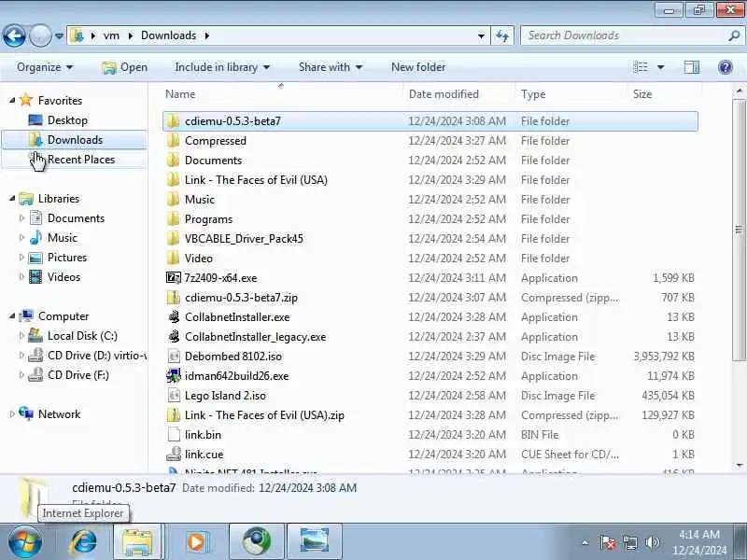Select the Network icon in sidebar
The height and width of the screenshot is (560, 747).
(26, 413)
